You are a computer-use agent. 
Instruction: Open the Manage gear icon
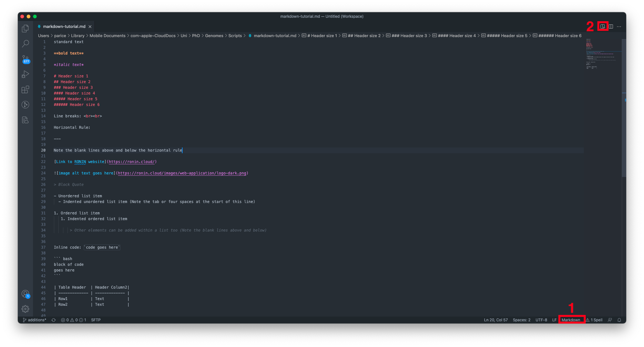25,309
